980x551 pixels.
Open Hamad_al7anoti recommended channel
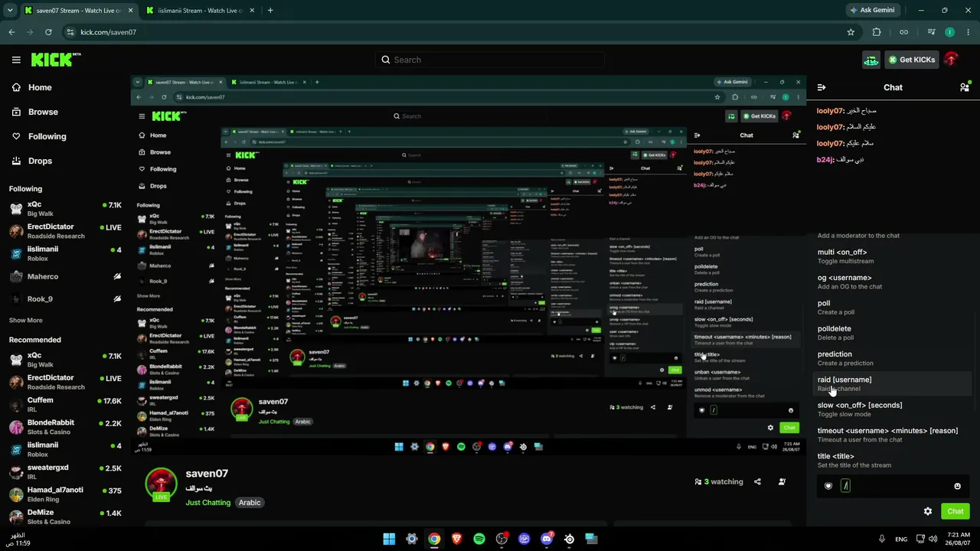click(x=65, y=494)
